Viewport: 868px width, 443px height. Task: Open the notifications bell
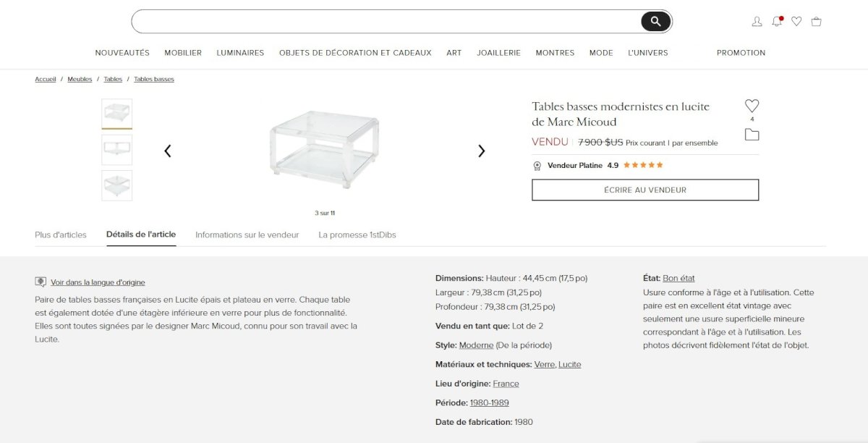click(777, 22)
